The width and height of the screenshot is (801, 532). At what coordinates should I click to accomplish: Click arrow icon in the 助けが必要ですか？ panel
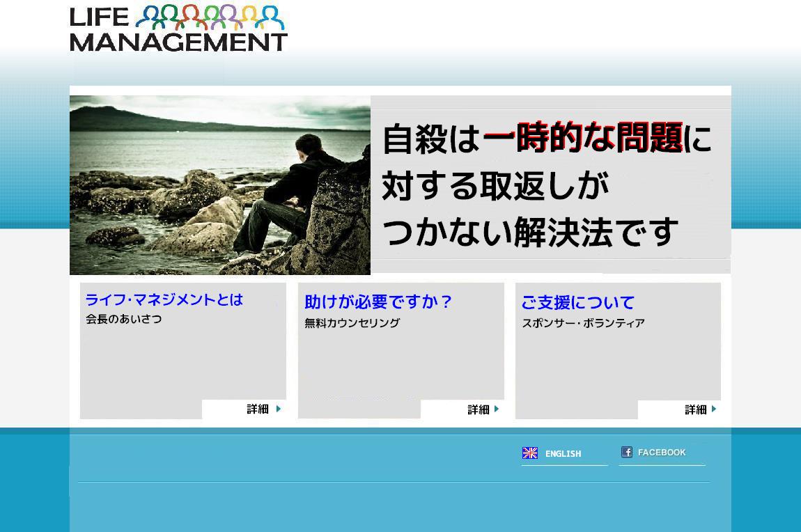pyautogui.click(x=497, y=409)
